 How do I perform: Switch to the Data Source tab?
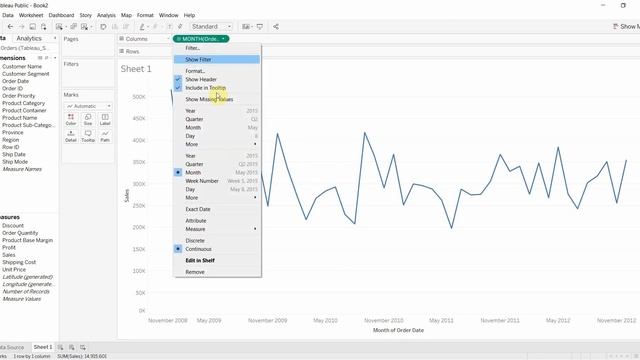tap(11, 347)
